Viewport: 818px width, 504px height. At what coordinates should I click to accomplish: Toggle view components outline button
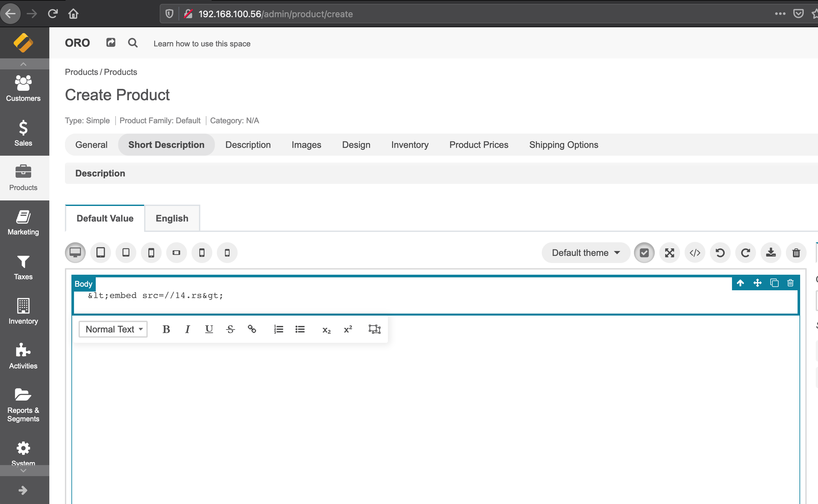(x=644, y=253)
